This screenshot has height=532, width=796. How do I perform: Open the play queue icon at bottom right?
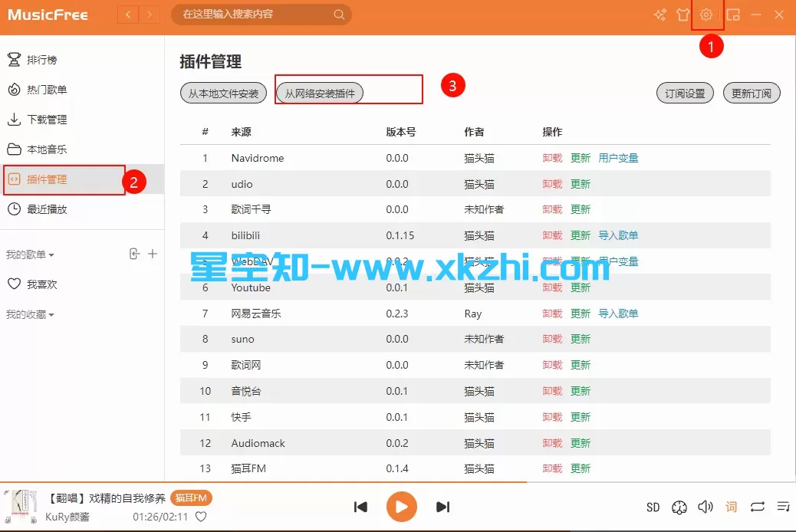[783, 507]
